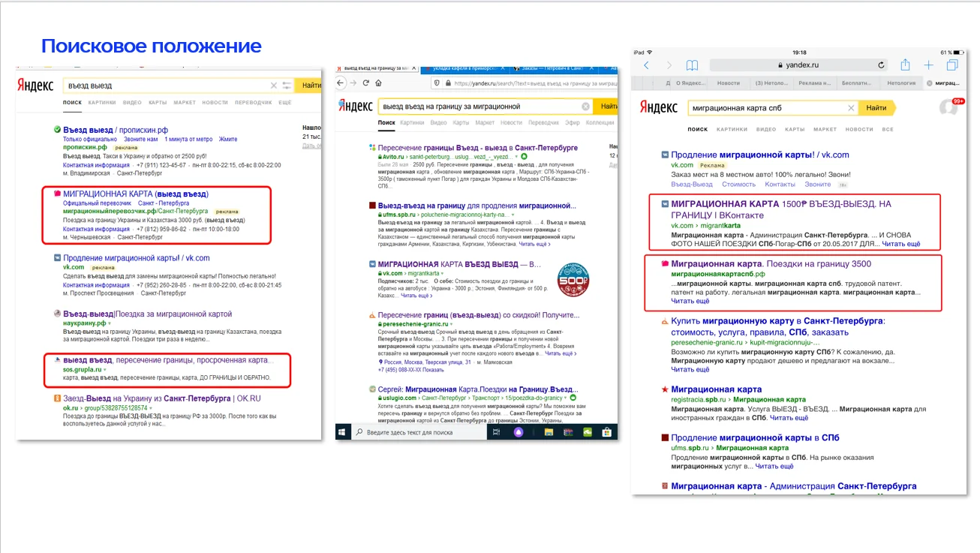This screenshot has height=553, width=980.
Task: Tap the Safari share icon on iPad
Action: point(906,65)
